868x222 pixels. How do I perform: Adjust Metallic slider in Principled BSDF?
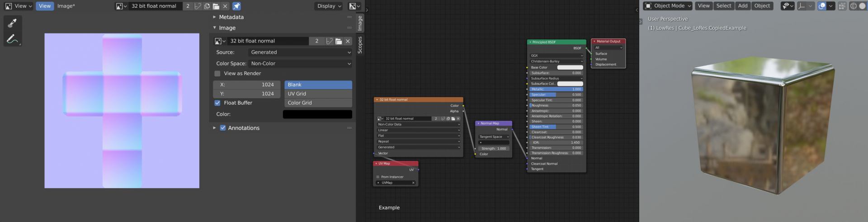click(x=557, y=89)
